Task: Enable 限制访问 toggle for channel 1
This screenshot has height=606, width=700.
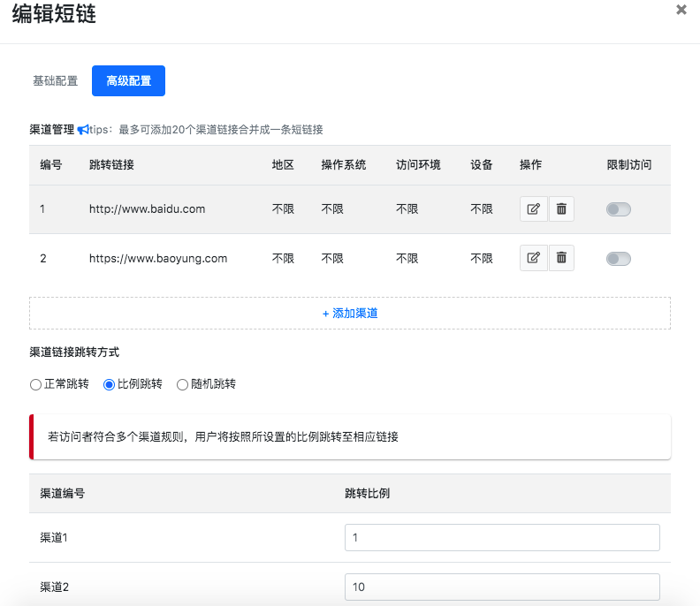Action: point(619,209)
